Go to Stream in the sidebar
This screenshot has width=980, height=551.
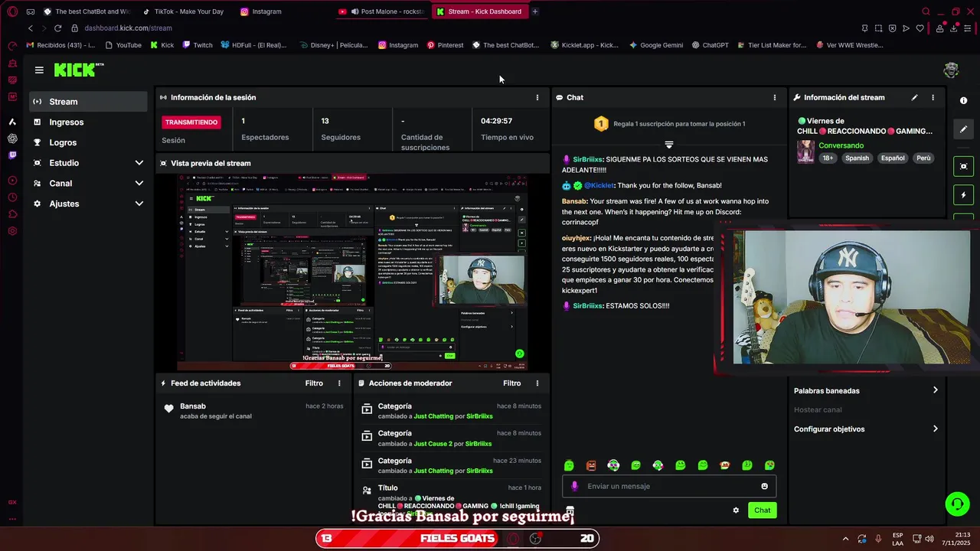pos(89,102)
